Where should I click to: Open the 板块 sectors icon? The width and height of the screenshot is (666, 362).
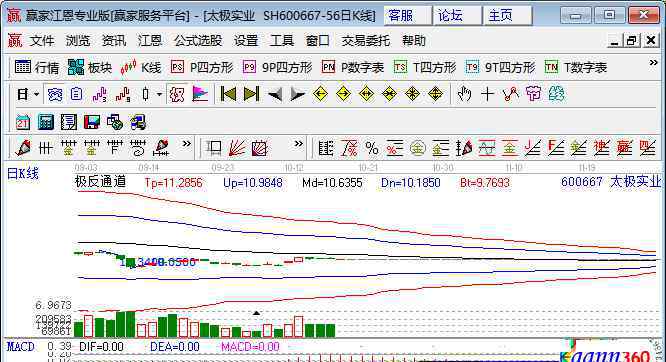click(90, 67)
